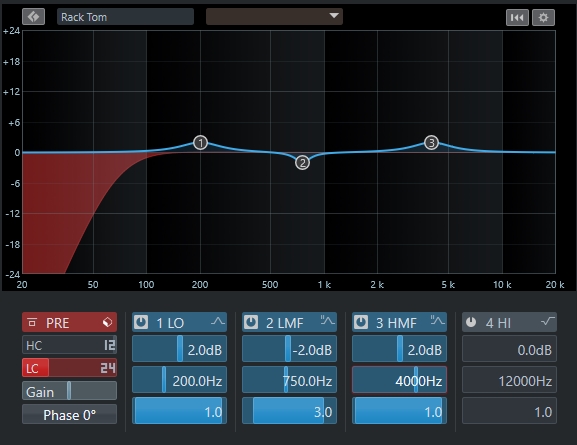Click the PRE section bypass icon
This screenshot has width=577, height=445.
click(x=32, y=322)
